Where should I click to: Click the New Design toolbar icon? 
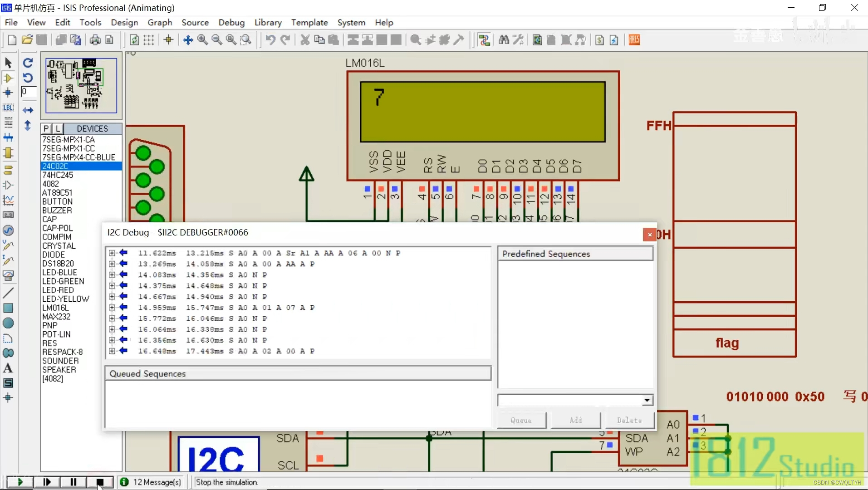point(12,40)
